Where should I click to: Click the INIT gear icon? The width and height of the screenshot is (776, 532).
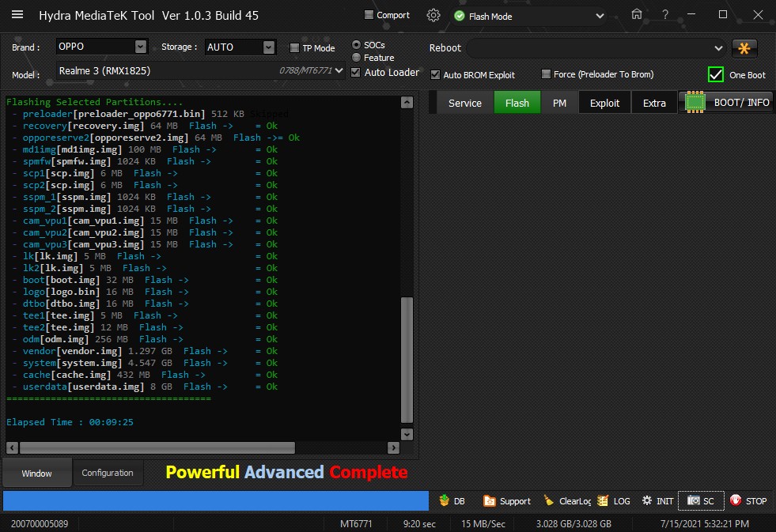tap(647, 500)
